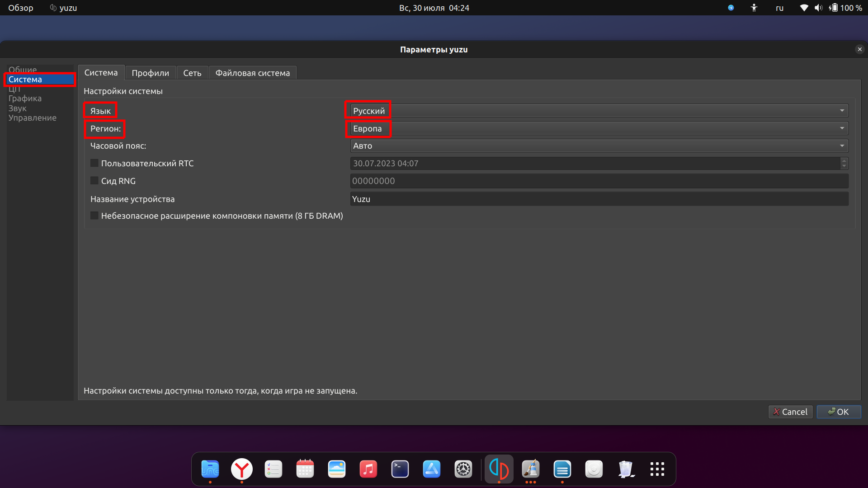868x488 pixels.
Task: Open the Trash in the dock
Action: (x=626, y=469)
